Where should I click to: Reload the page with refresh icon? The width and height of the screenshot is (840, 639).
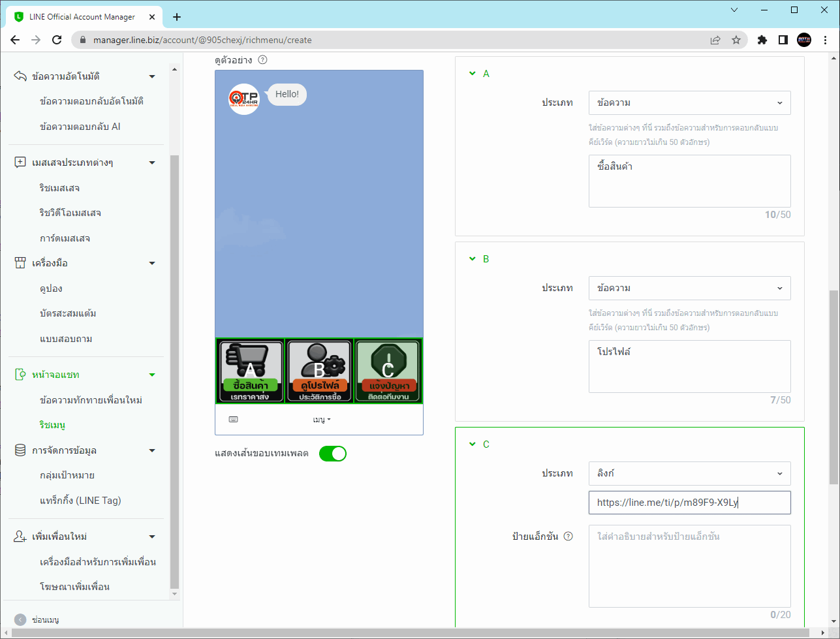[x=57, y=40]
